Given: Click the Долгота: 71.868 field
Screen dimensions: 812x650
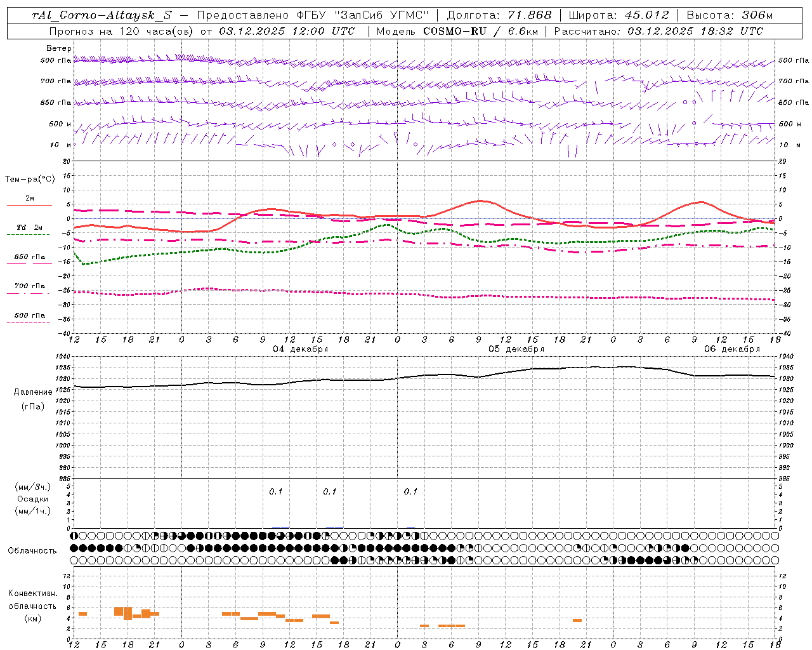Looking at the screenshot, I should click(x=499, y=15).
